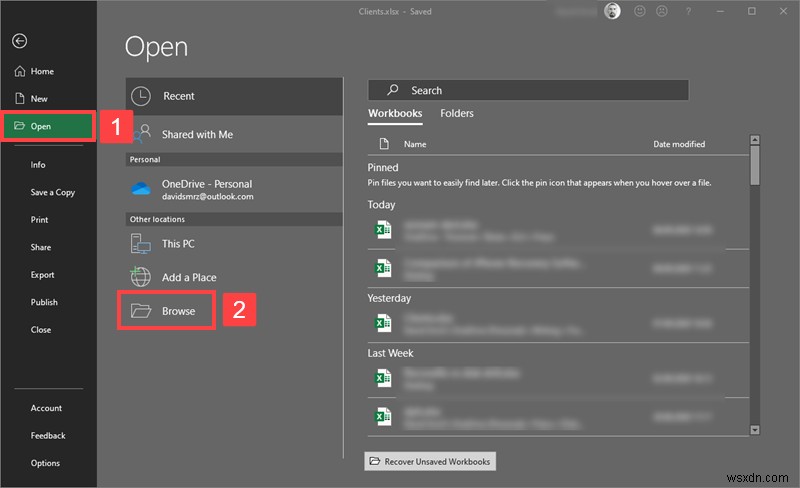The height and width of the screenshot is (488, 800).
Task: Click the Shared with Me person icon
Action: tap(142, 133)
